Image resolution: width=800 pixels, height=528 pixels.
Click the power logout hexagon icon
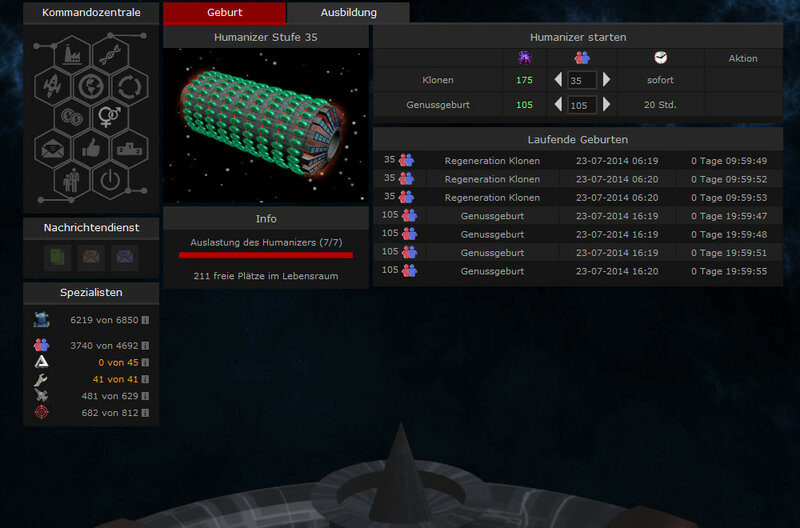(110, 181)
